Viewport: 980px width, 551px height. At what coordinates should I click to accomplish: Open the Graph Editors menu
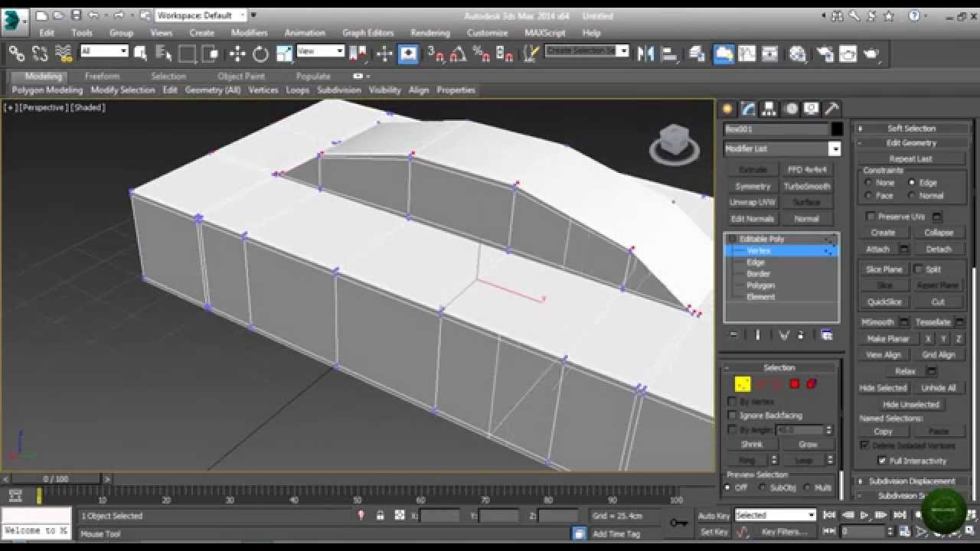coord(367,33)
